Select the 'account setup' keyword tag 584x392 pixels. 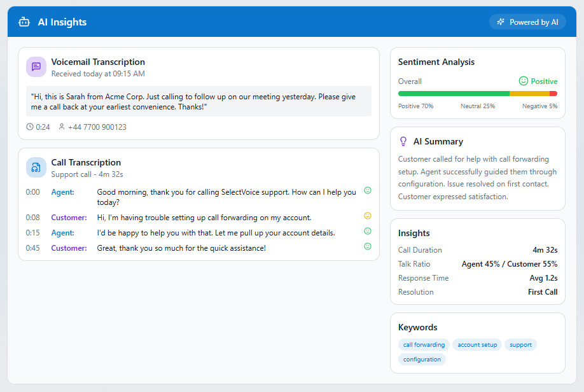(x=477, y=345)
